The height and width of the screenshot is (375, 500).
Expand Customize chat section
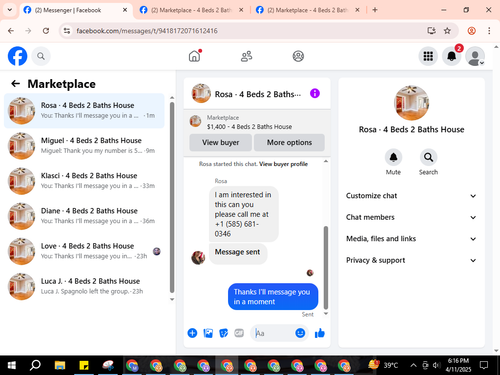click(x=411, y=196)
